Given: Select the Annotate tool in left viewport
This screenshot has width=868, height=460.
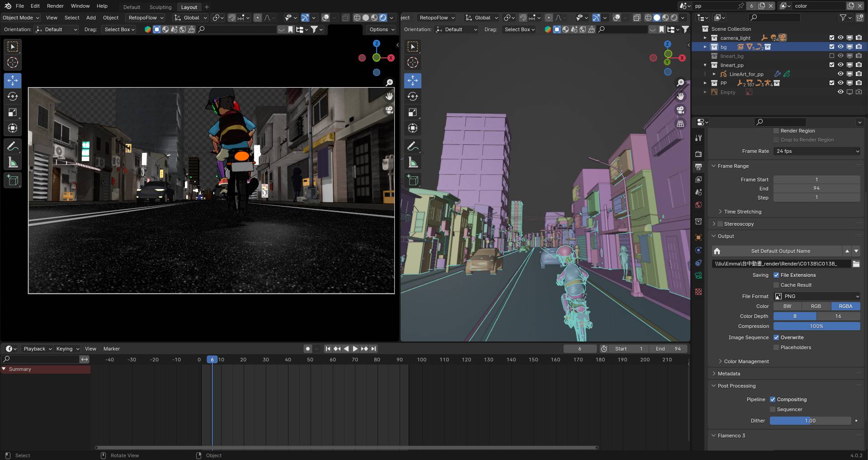Looking at the screenshot, I should 13,146.
